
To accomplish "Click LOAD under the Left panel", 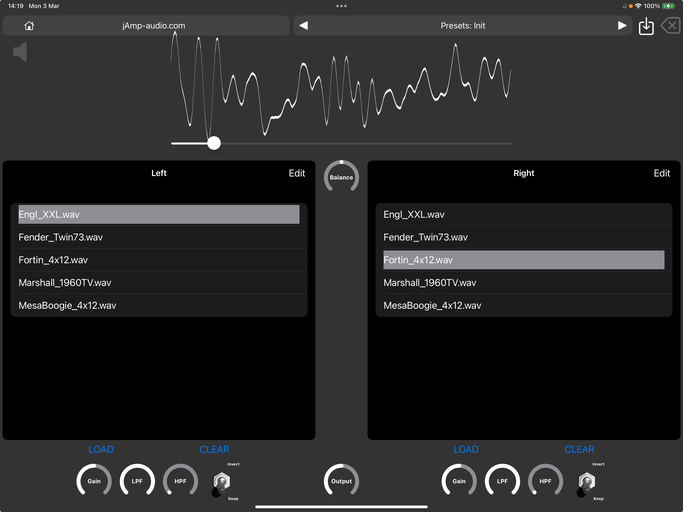I will 101,449.
